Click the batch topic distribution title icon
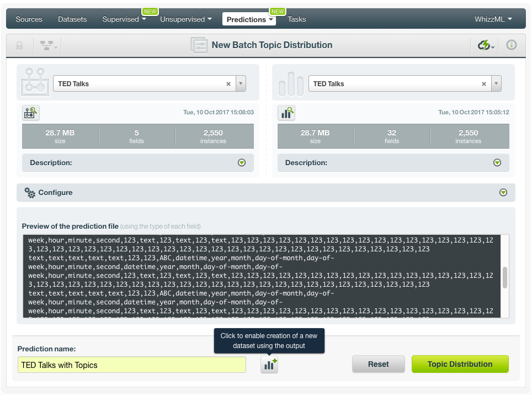Viewport: 532px width, 395px height. (x=199, y=45)
